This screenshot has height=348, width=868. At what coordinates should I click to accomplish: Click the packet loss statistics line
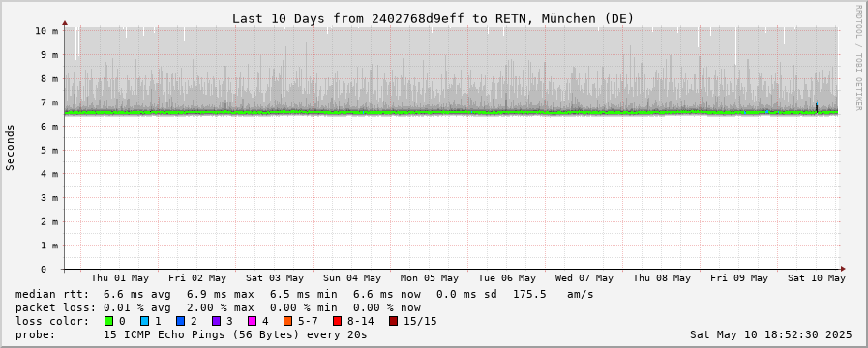(218, 307)
